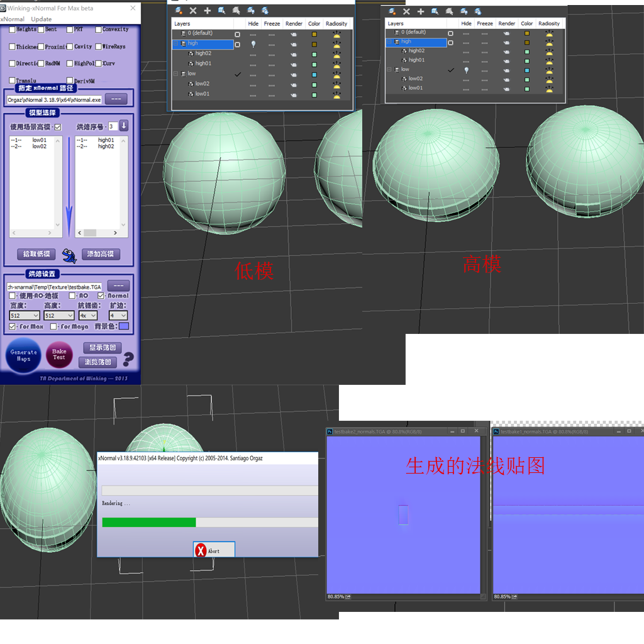
Task: Enable the For Maya checkbox
Action: click(x=53, y=326)
